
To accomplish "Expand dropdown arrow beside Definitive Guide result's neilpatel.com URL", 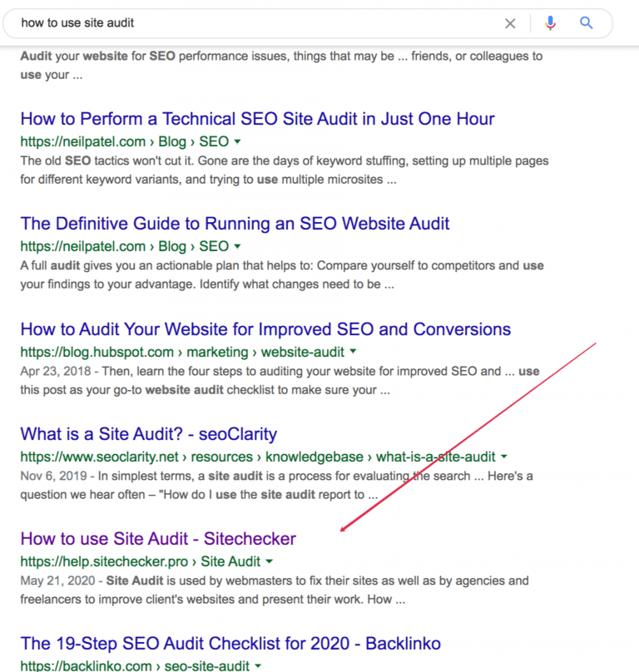I will [x=238, y=246].
